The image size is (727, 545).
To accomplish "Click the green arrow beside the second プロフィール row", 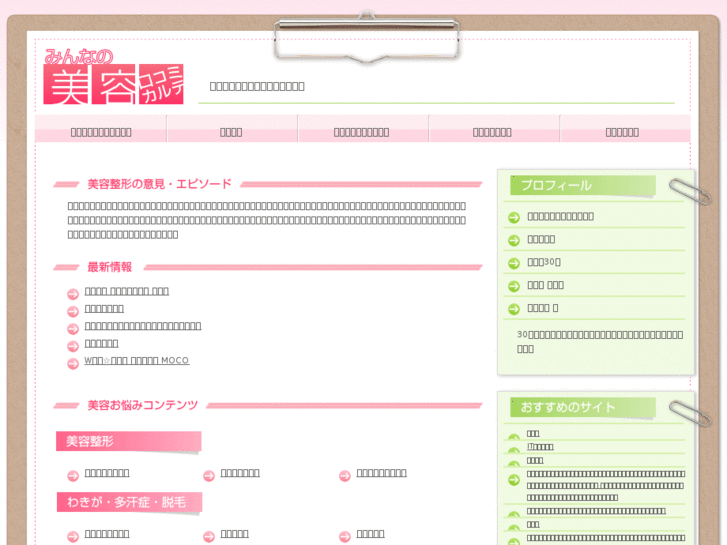I will point(514,240).
